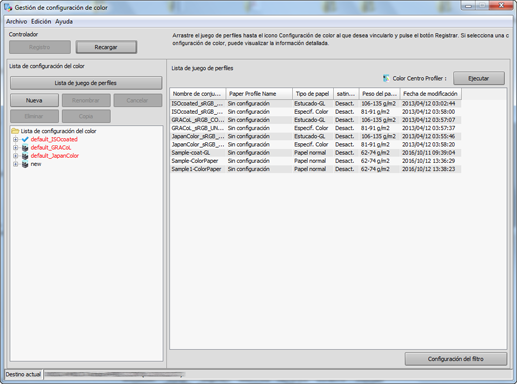Click the profile icon beside new

(25, 164)
